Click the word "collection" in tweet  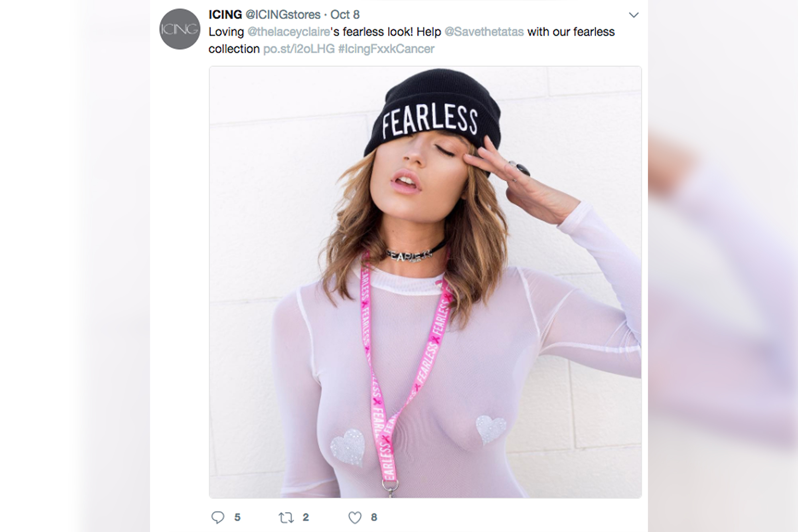234,49
